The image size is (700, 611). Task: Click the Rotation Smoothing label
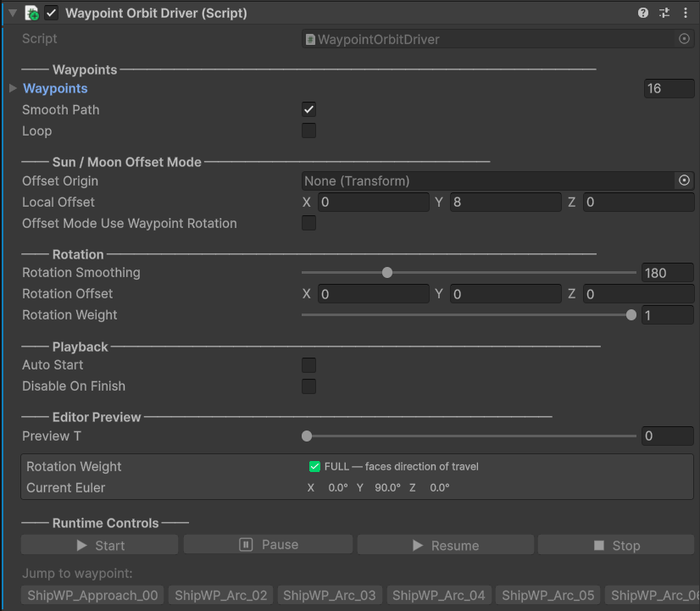81,273
